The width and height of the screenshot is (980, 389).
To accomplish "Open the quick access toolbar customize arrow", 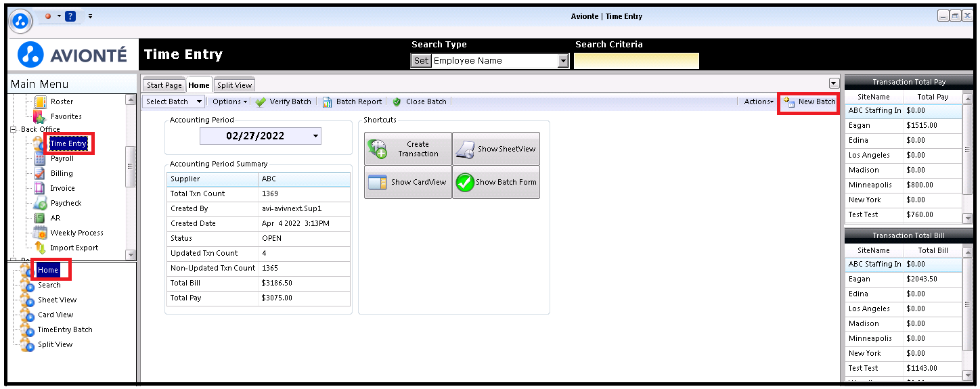I will click(x=90, y=16).
